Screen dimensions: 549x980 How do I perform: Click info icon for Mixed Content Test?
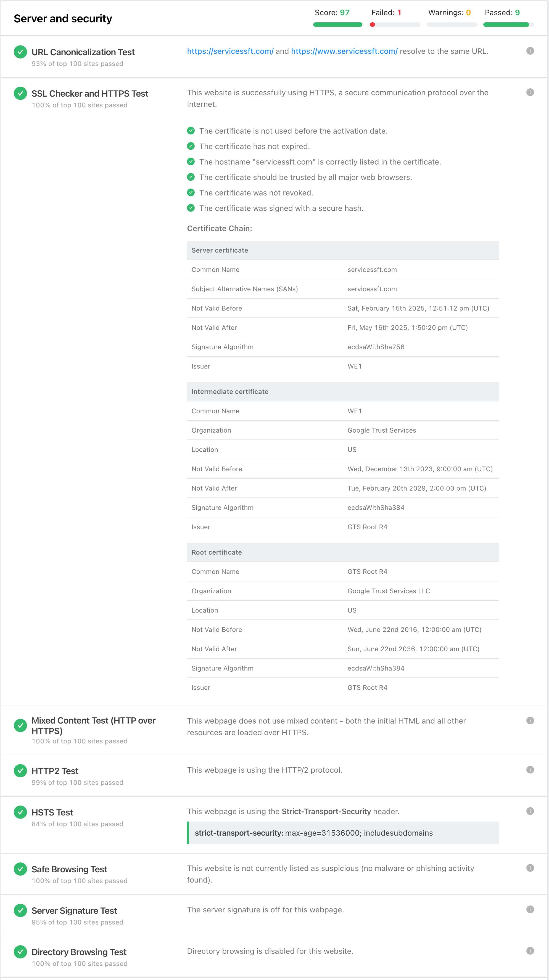point(530,721)
